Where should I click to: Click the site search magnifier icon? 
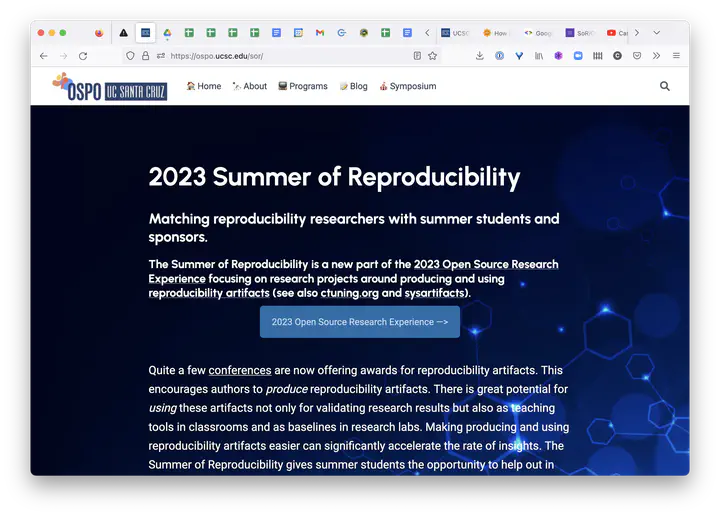pyautogui.click(x=665, y=86)
